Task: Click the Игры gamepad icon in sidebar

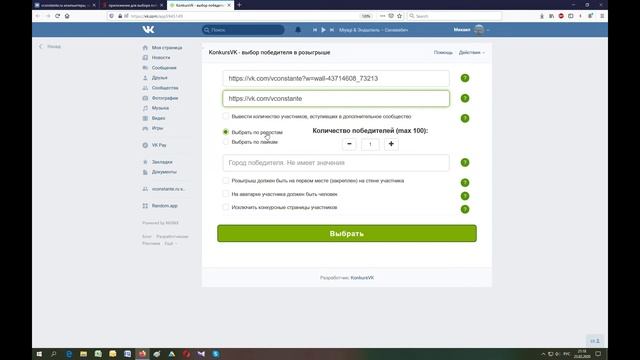Action: click(145, 128)
